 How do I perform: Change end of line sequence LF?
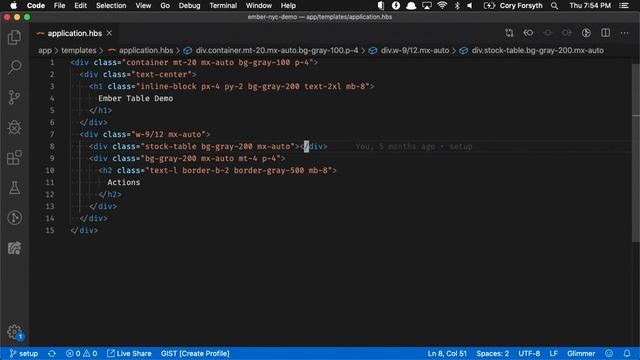(x=553, y=353)
